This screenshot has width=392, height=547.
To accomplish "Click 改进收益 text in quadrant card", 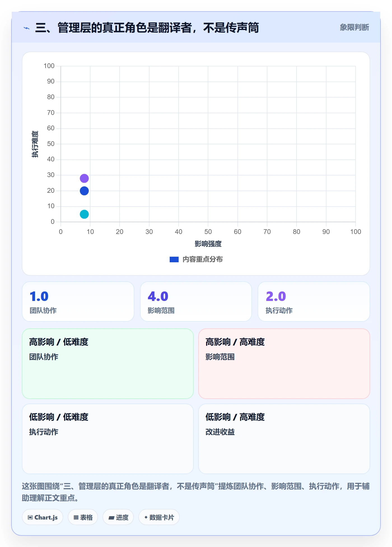I will click(x=220, y=432).
